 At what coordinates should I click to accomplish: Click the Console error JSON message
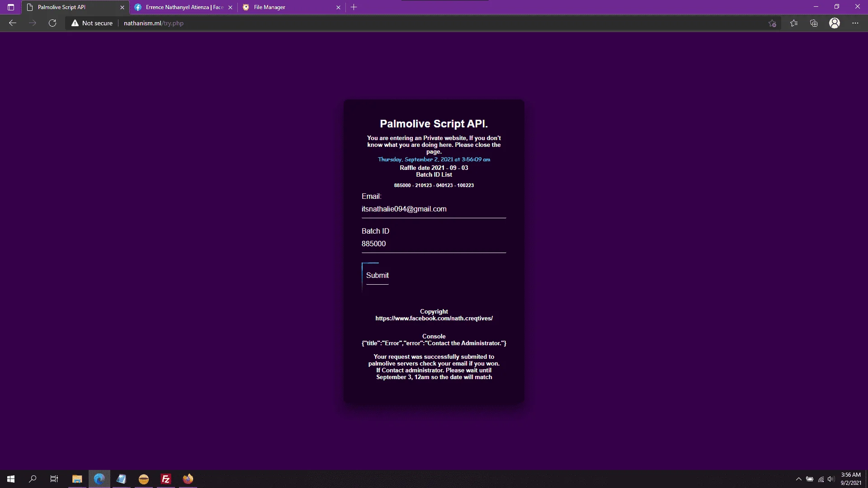tap(434, 343)
